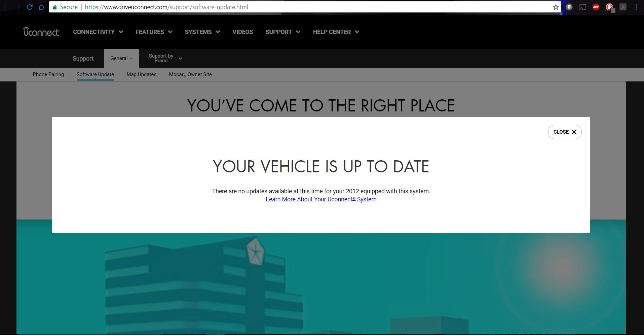
Task: Open the red extension icon with badge 1
Action: click(610, 7)
